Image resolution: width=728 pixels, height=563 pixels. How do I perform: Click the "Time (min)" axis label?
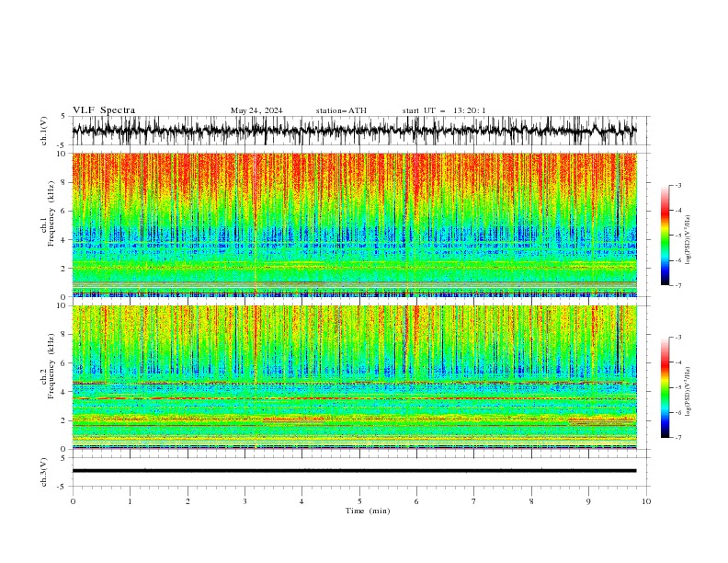click(368, 511)
